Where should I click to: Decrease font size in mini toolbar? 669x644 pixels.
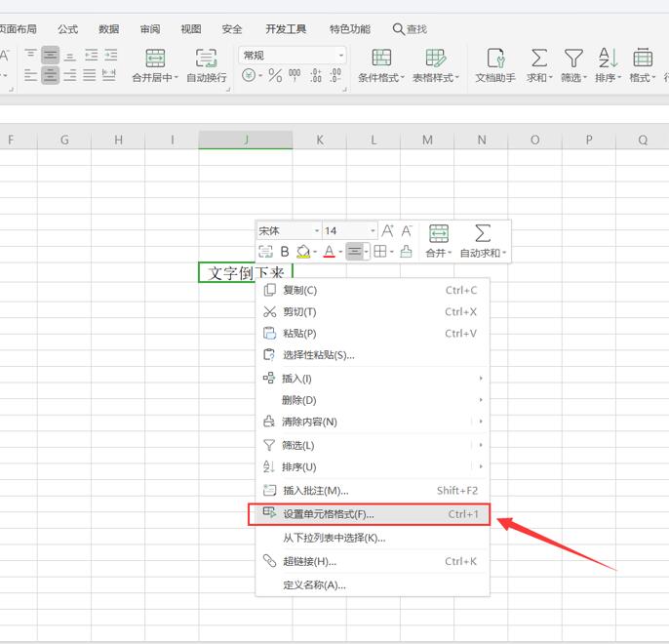pos(407,231)
